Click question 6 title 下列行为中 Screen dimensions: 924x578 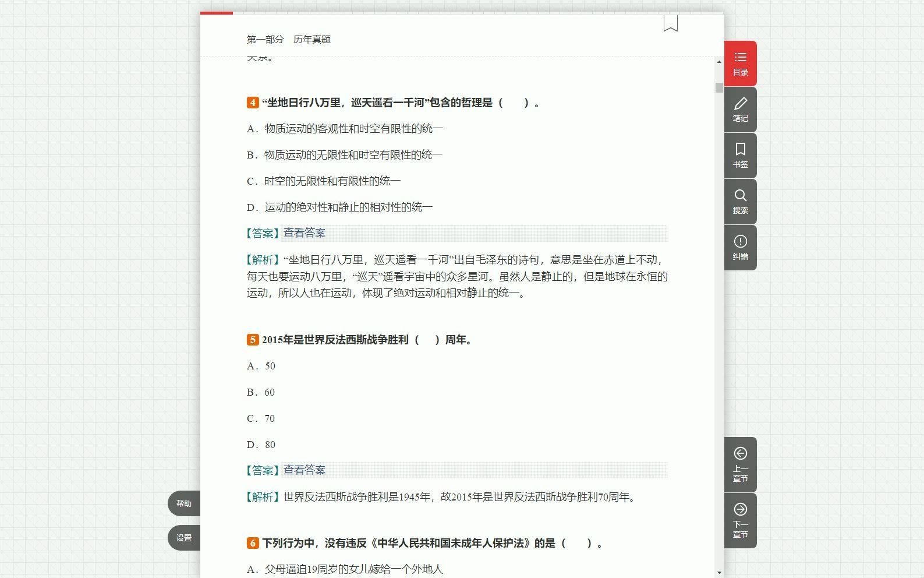[424, 543]
